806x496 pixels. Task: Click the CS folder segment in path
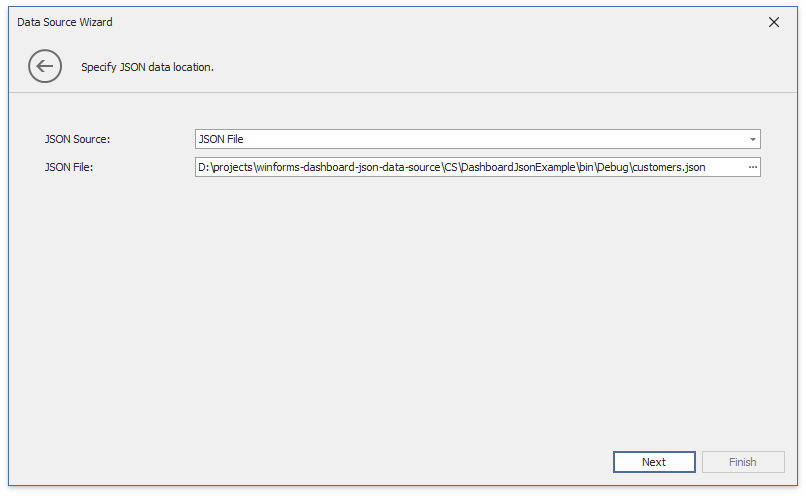450,167
